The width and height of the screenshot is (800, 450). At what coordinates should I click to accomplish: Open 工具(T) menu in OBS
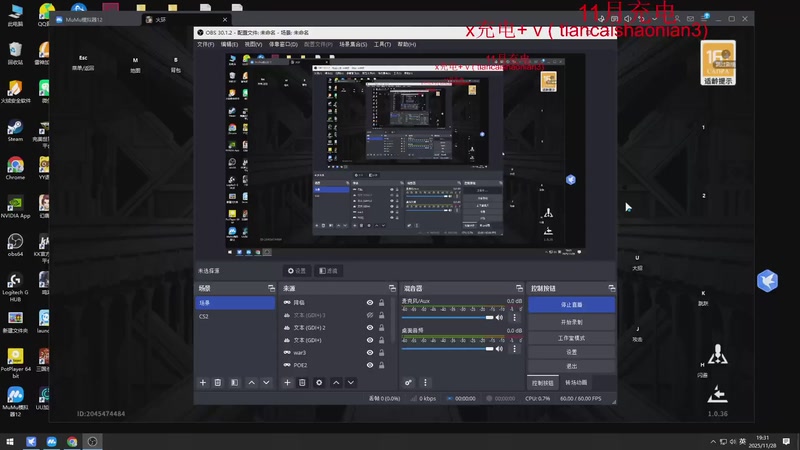click(x=382, y=44)
